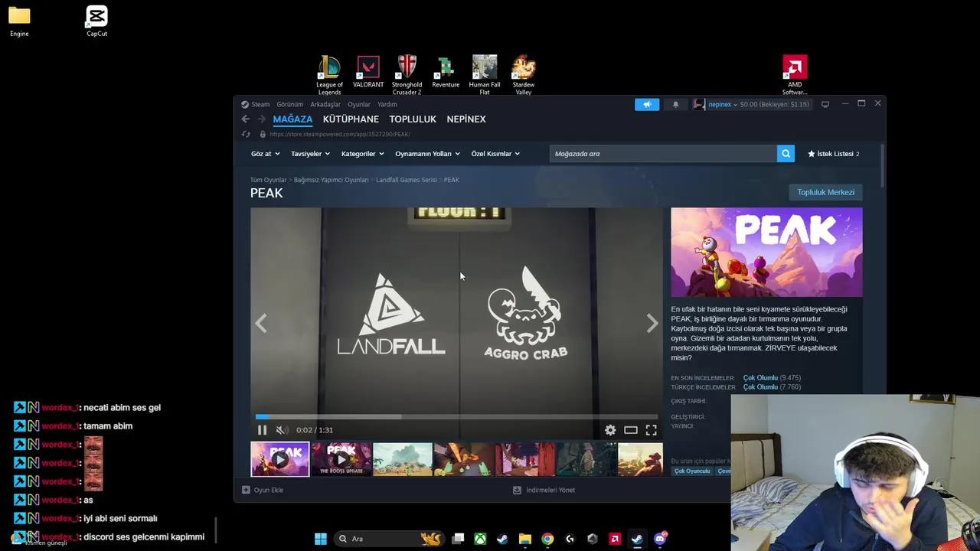The height and width of the screenshot is (551, 980).
Task: Open the Arkadaşlar menu
Action: point(325,104)
